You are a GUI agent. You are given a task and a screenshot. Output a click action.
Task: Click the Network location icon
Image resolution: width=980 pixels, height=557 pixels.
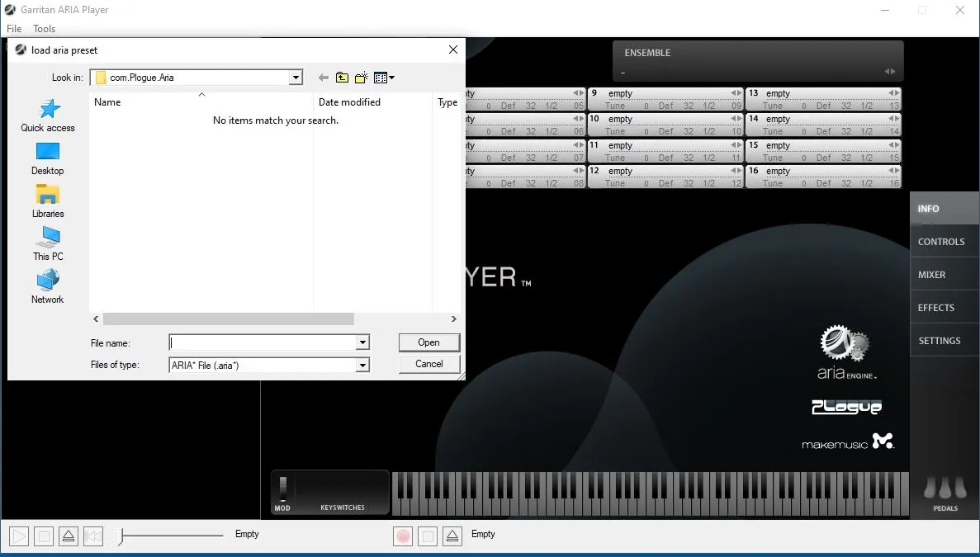coord(48,286)
